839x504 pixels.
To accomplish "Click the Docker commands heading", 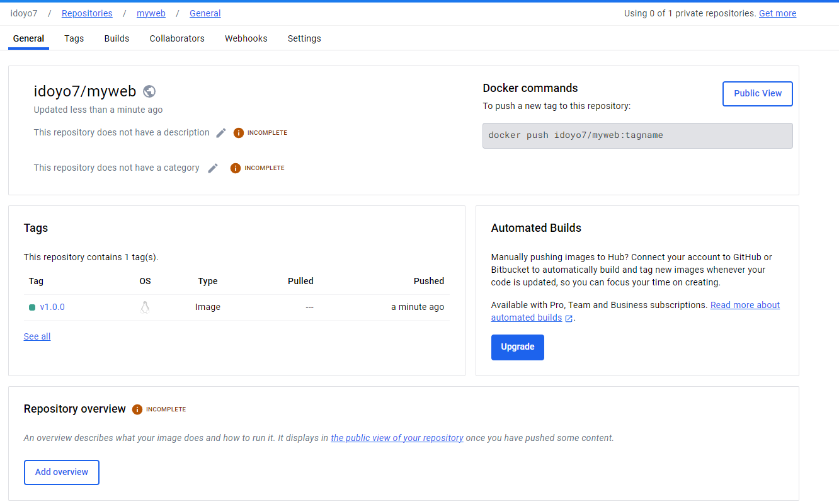I will coord(530,88).
